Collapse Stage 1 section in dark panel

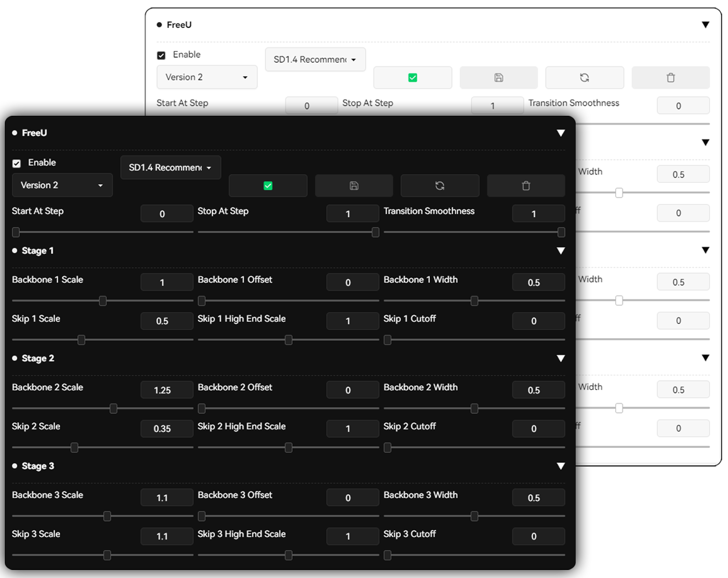pos(561,251)
